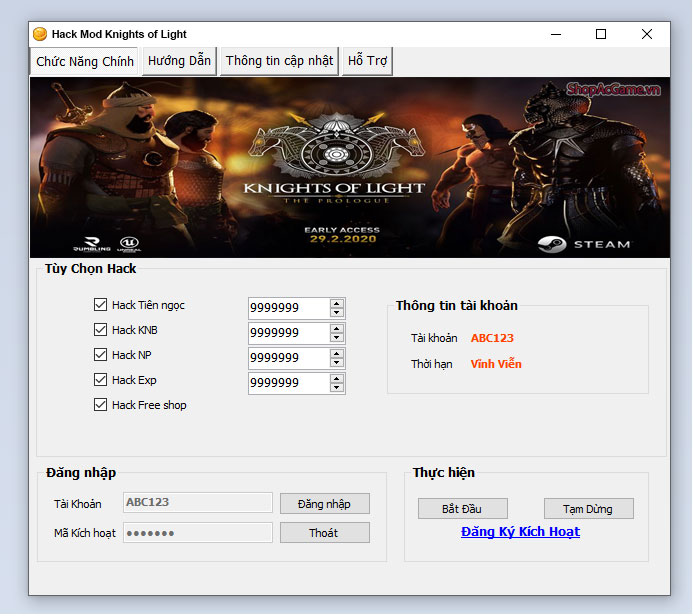The width and height of the screenshot is (693, 616).
Task: Open the Thông tin cập nhật tab
Action: [279, 61]
